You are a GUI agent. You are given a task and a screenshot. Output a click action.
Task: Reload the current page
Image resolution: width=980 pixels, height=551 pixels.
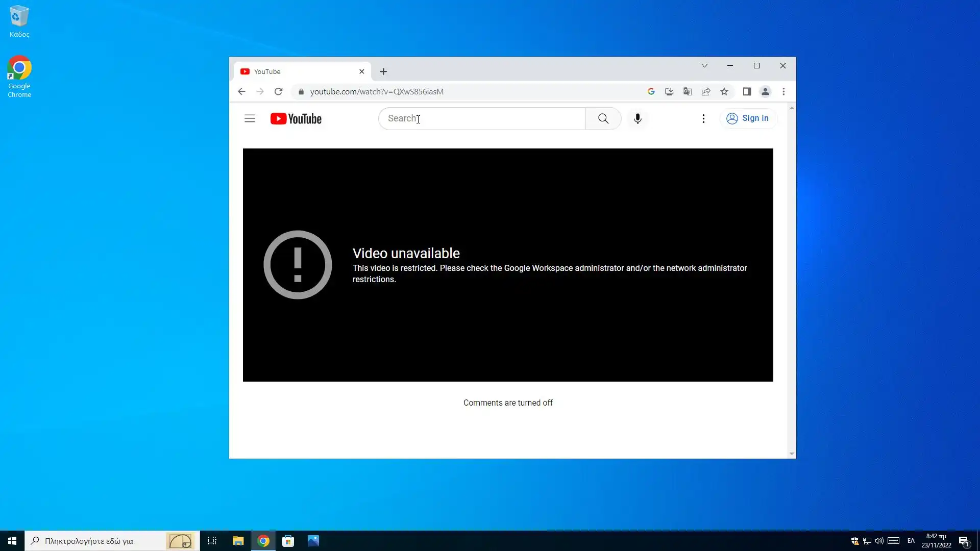(278, 92)
